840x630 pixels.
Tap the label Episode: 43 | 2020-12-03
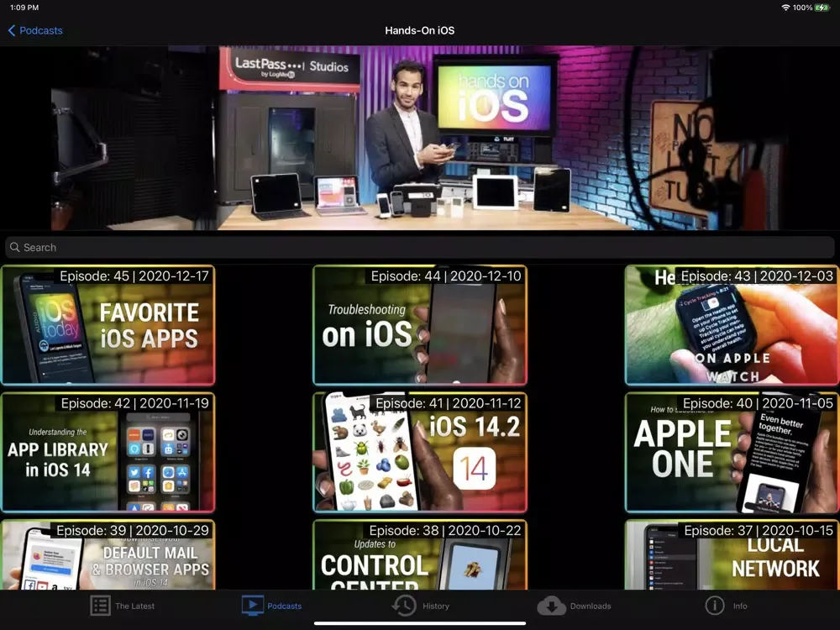click(757, 276)
